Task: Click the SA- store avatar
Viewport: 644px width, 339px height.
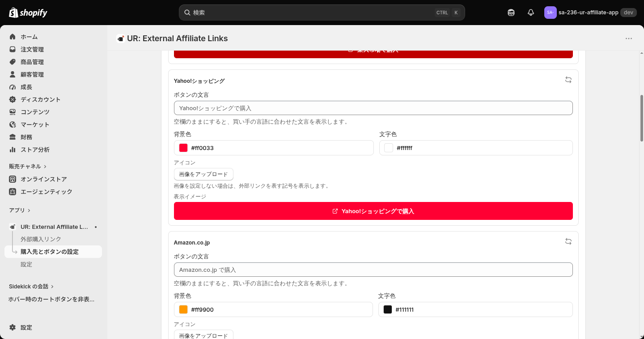Action: click(x=551, y=13)
